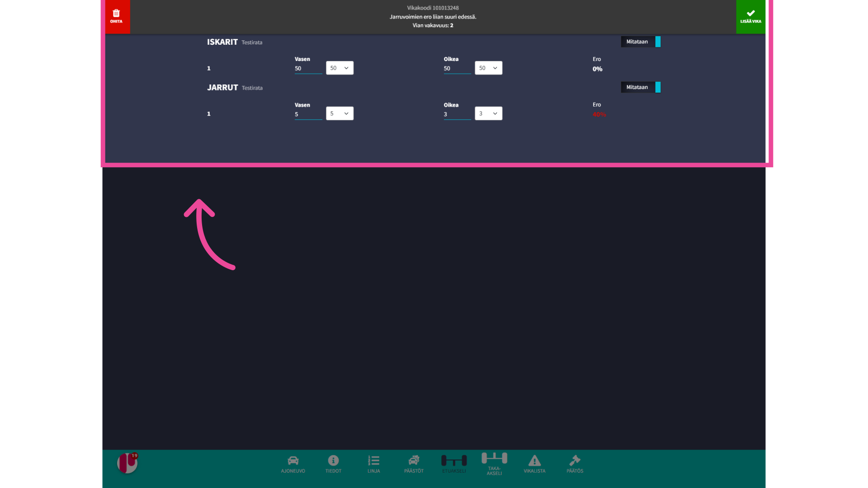Navigate to PÄÄTÖS decision view
Screen dimensions: 868x488
pos(574,464)
